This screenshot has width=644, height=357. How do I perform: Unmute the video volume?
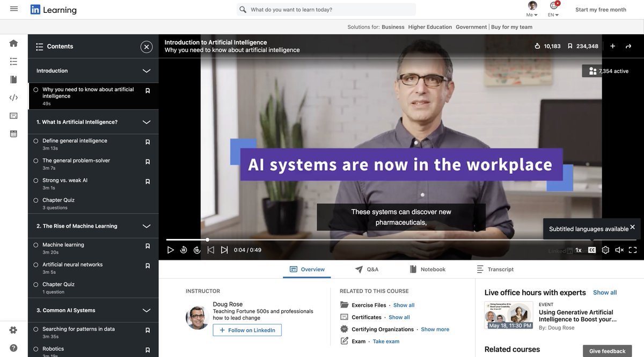tap(619, 250)
